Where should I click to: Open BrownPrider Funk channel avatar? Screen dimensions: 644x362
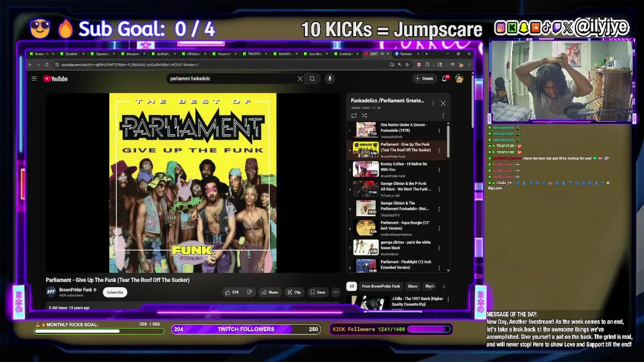(x=51, y=292)
